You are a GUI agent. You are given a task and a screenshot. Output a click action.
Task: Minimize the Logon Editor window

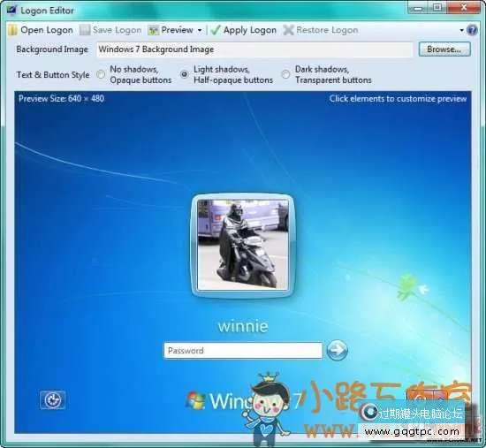tap(418, 7)
